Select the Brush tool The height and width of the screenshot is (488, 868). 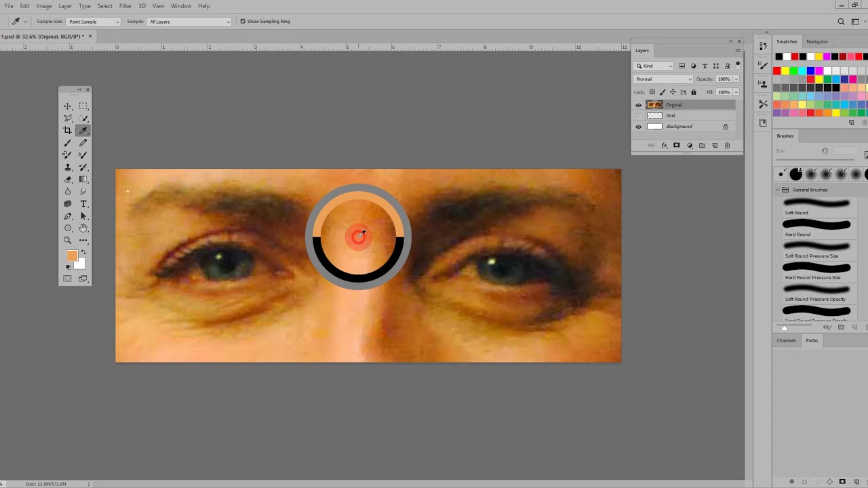tap(68, 143)
